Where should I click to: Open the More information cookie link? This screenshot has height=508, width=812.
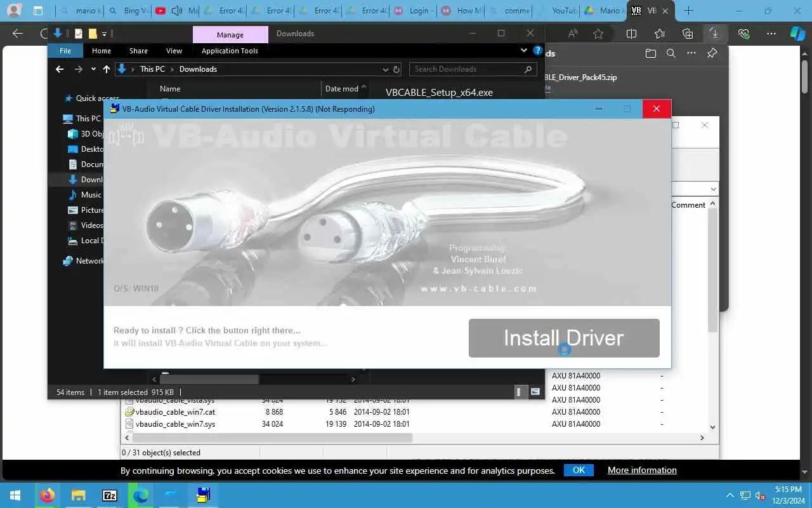(642, 470)
